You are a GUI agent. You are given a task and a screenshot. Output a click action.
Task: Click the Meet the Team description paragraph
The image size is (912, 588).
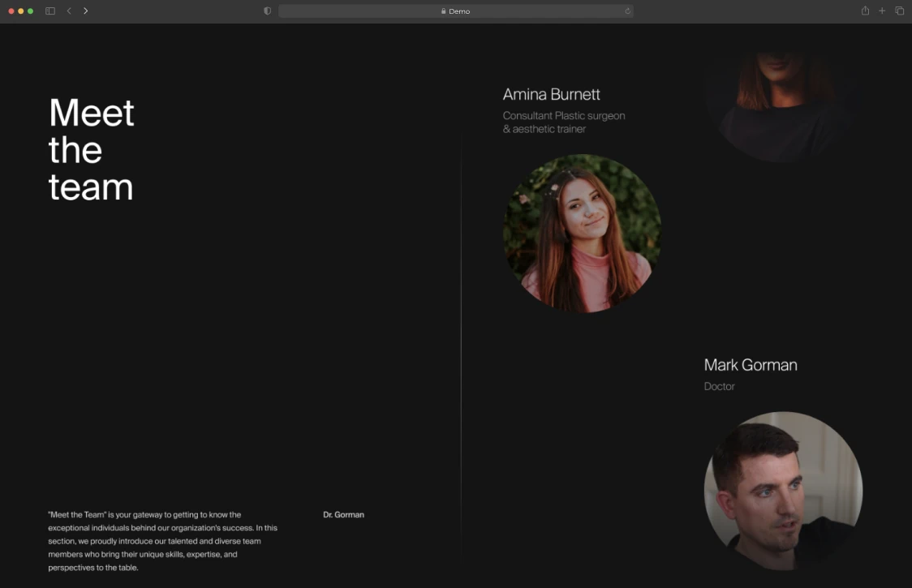click(x=163, y=541)
